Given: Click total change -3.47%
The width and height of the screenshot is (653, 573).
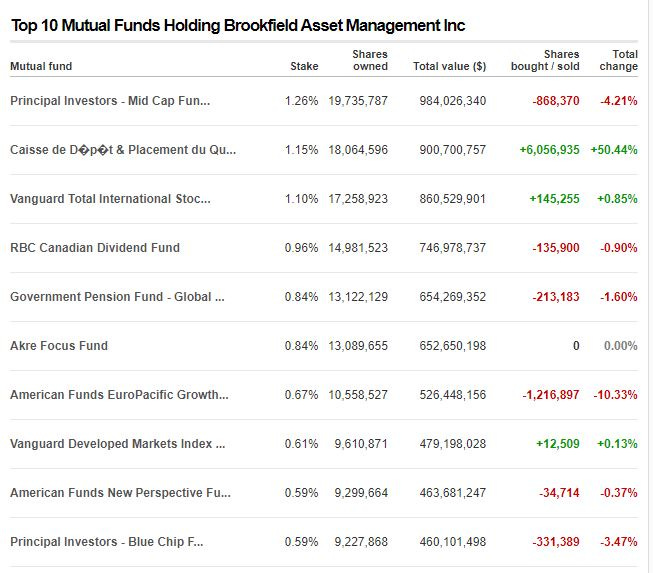Looking at the screenshot, I should [x=618, y=542].
